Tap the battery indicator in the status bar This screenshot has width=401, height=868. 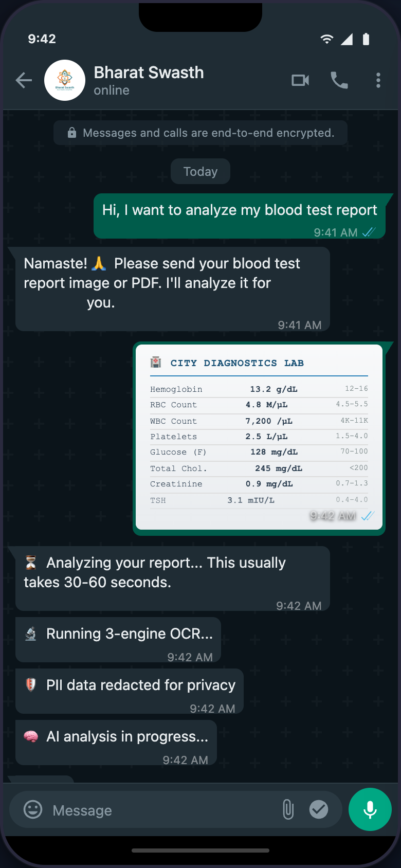[366, 39]
